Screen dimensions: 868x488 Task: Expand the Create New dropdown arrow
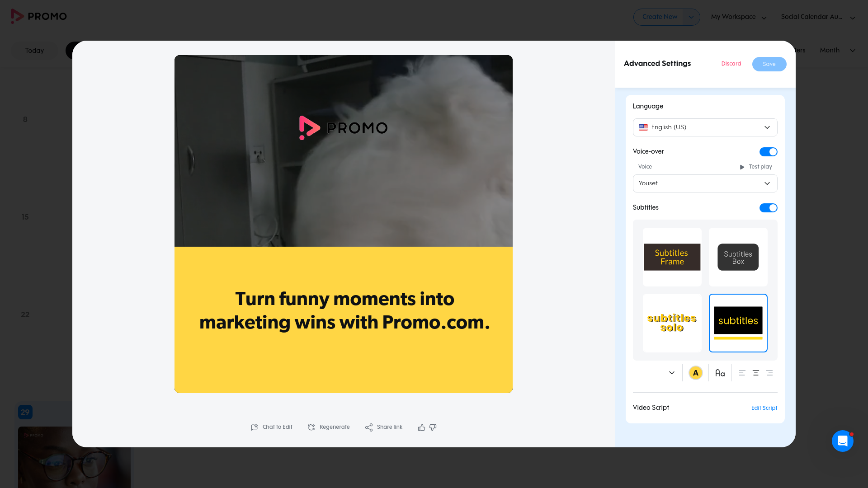[691, 17]
